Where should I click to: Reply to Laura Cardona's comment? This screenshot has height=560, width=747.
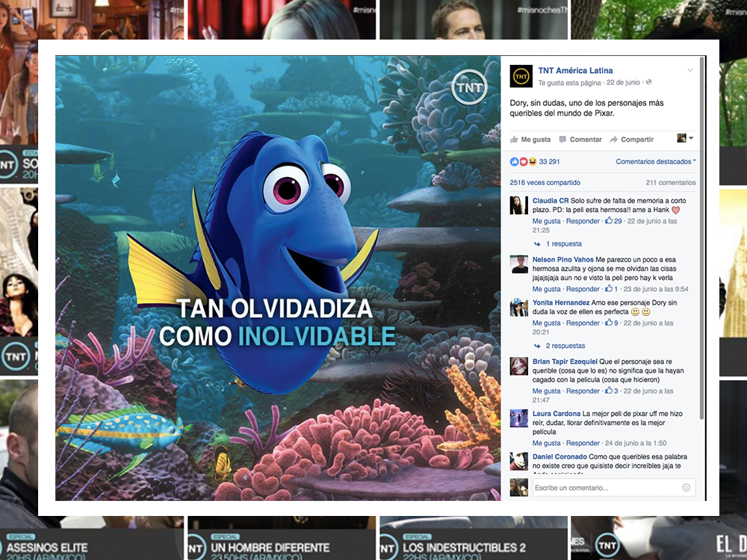click(x=583, y=443)
